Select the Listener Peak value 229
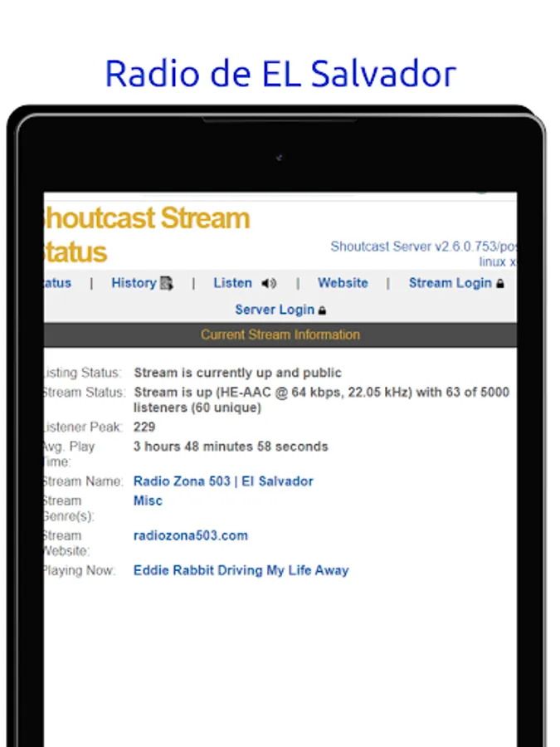 click(144, 427)
